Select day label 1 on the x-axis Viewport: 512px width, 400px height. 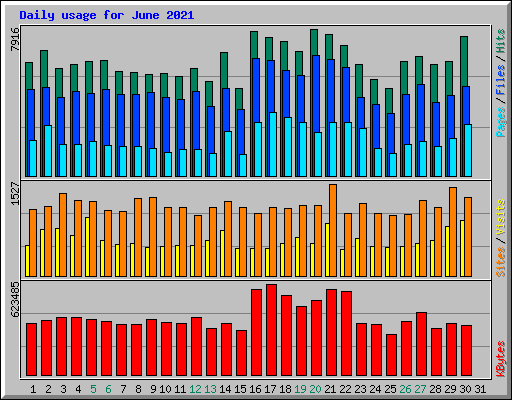coord(33,389)
